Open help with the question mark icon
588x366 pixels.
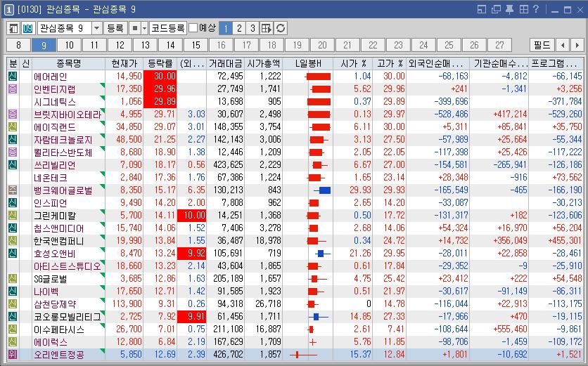pyautogui.click(x=536, y=9)
